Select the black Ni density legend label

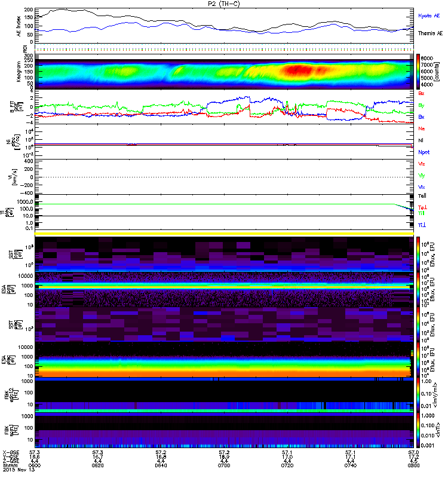[421, 140]
